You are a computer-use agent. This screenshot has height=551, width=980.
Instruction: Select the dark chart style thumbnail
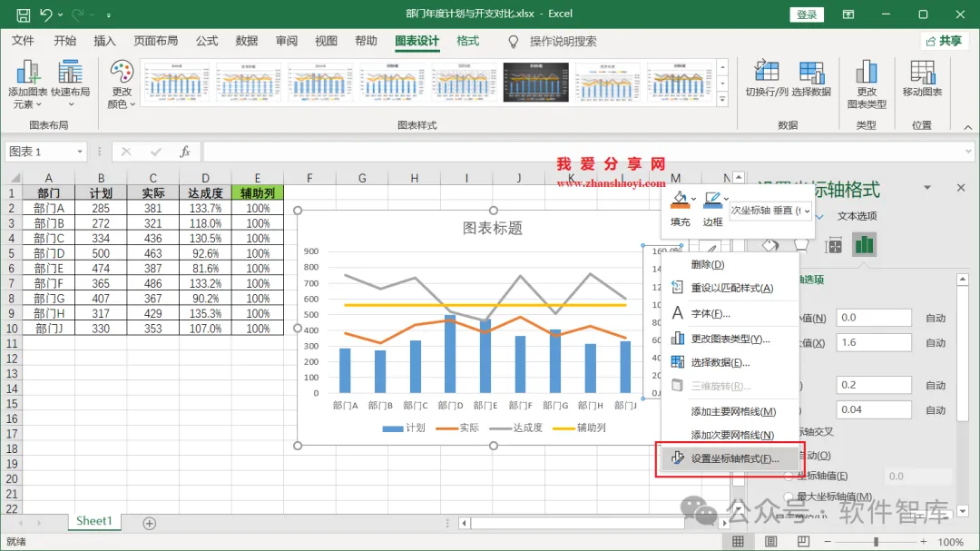[536, 82]
